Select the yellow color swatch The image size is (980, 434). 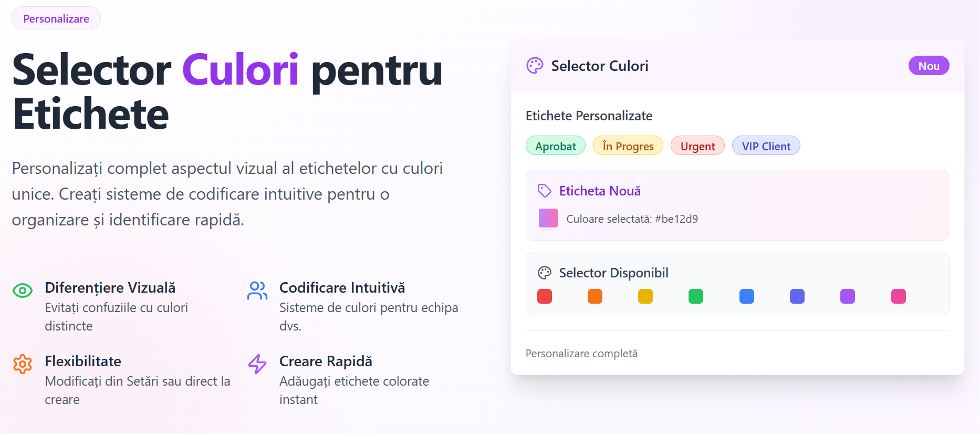tap(645, 296)
